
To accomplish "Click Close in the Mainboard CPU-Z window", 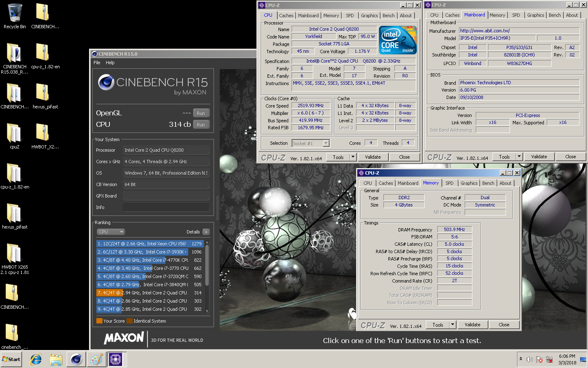I will pyautogui.click(x=570, y=157).
